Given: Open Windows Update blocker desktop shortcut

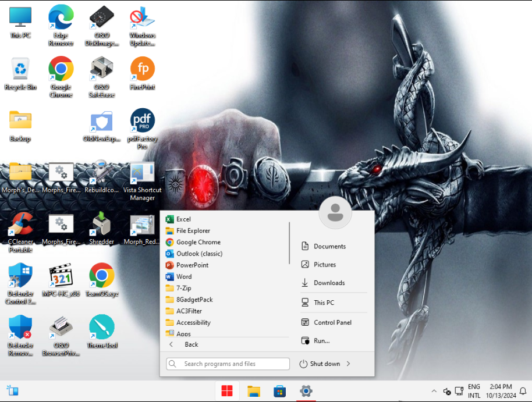Looking at the screenshot, I should (143, 26).
